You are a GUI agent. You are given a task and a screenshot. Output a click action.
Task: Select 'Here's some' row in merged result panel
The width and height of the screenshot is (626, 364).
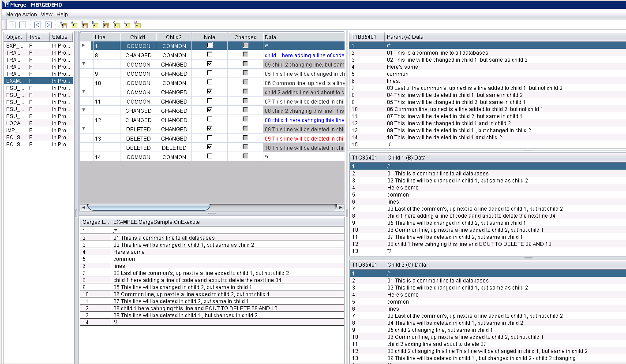(x=212, y=252)
